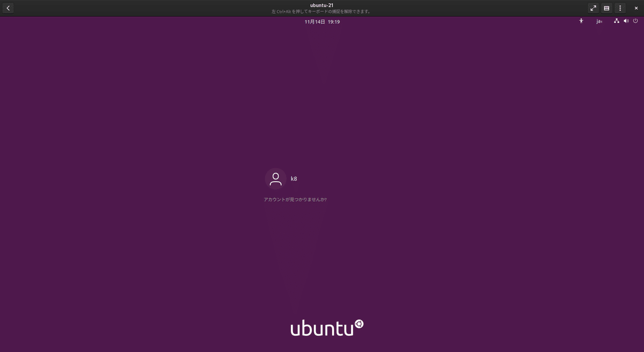Click the アカウントが見つかりませんか? link
The width and height of the screenshot is (644, 352).
point(295,199)
